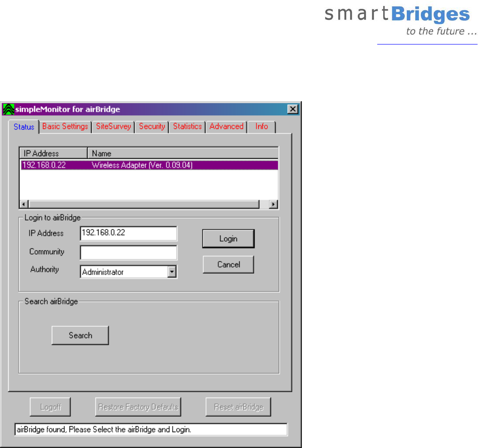This screenshot has width=478, height=448.
Task: Open the Authority dropdown arrow
Action: (x=172, y=271)
